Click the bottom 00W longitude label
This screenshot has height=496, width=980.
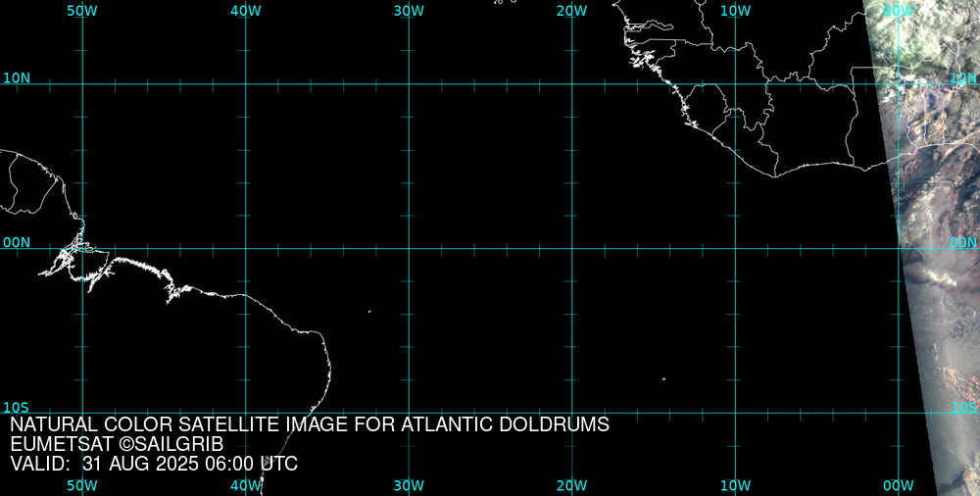tap(898, 485)
